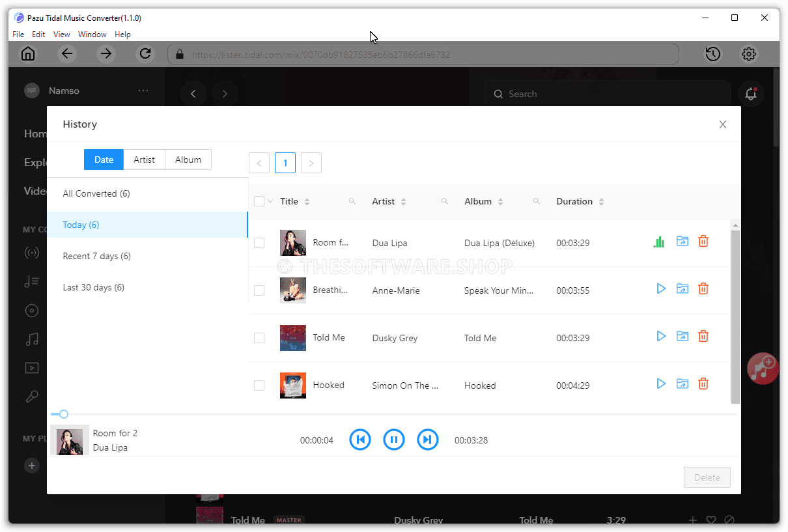788x532 pixels.
Task: Switch to the Album tab
Action: (x=188, y=160)
